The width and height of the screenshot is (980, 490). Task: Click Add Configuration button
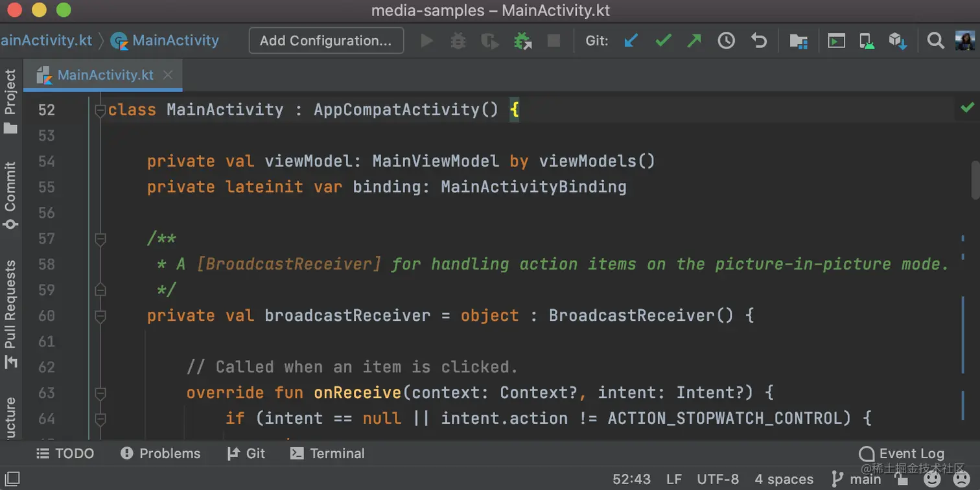click(326, 41)
